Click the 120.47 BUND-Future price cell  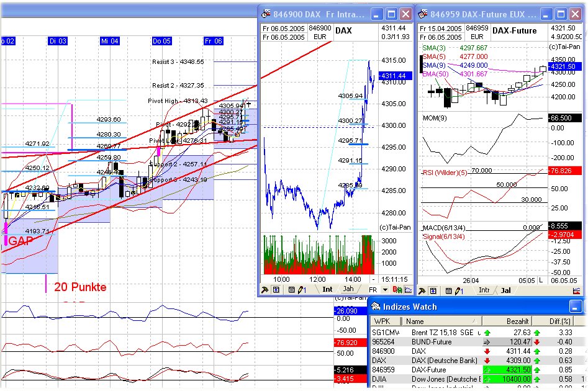coord(507,342)
